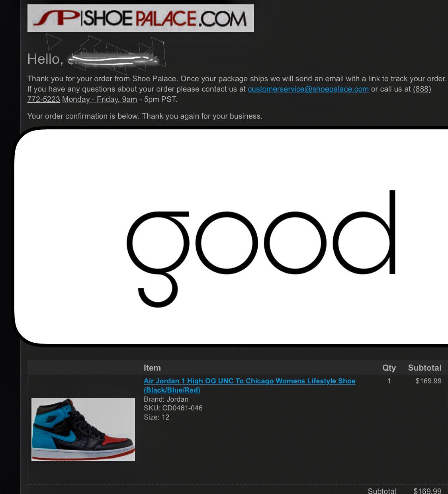448x494 pixels.
Task: Open the Air Jordan 1 High OG product link
Action: coord(250,385)
